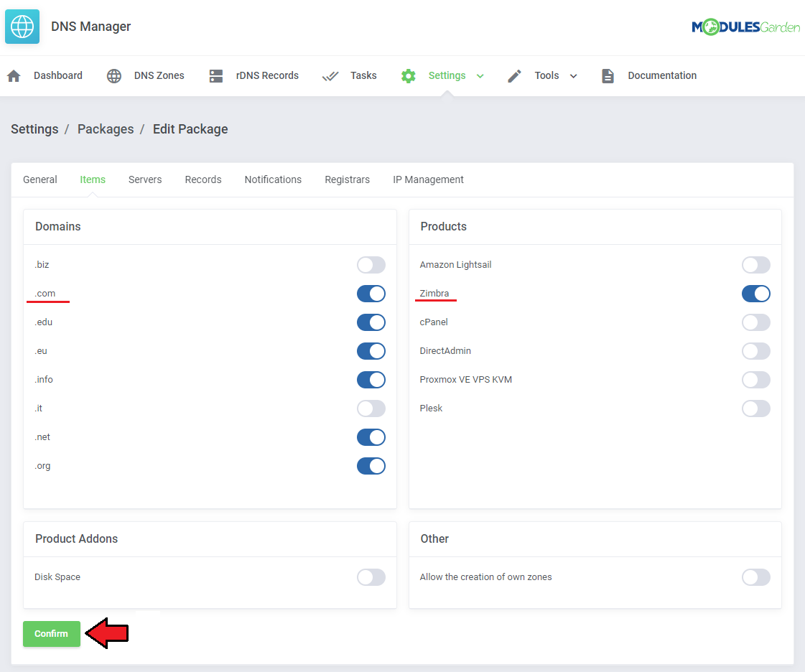Image resolution: width=805 pixels, height=672 pixels.
Task: Expand the Settings menu chevron
Action: pyautogui.click(x=480, y=76)
